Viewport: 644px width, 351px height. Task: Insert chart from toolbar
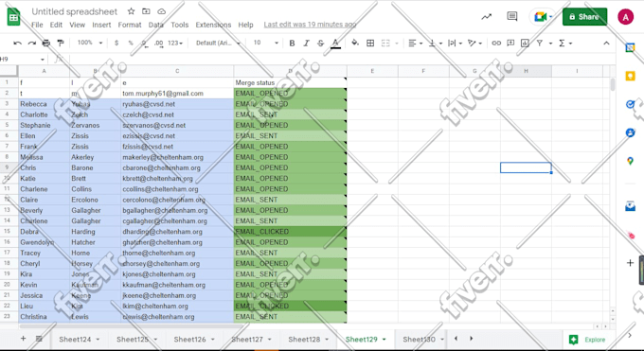525,44
